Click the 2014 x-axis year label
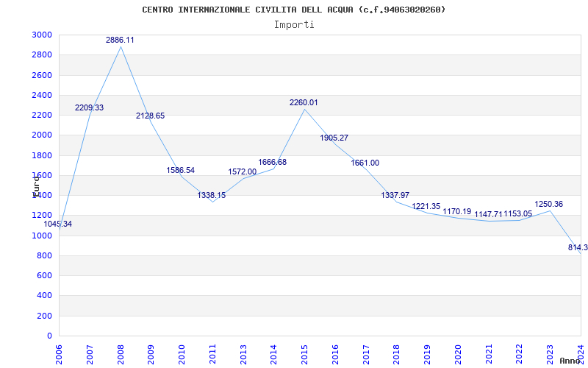Viewport: 588px width, 368px height. point(273,355)
